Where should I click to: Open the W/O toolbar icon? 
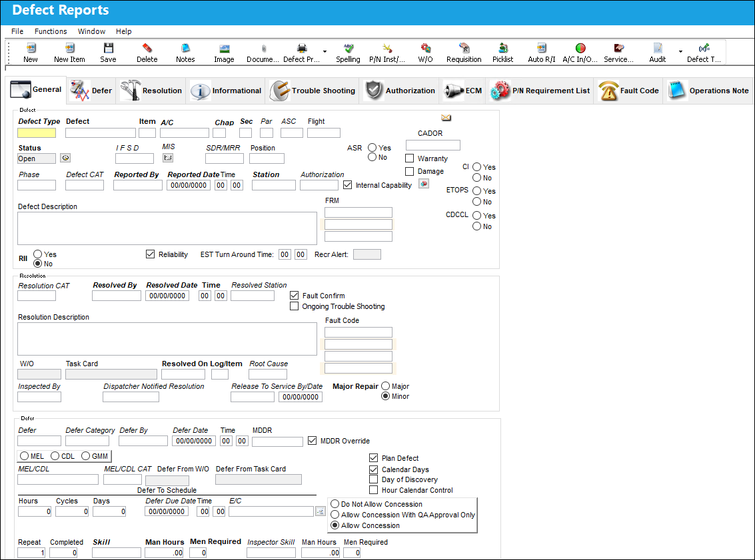click(x=426, y=48)
